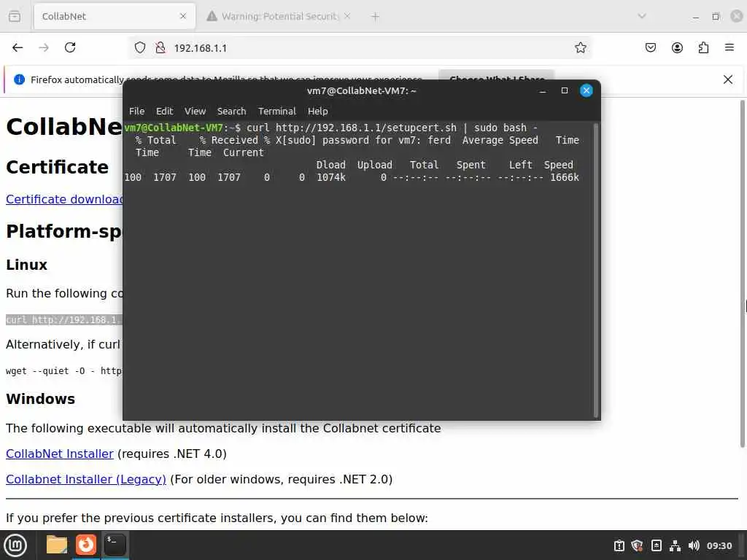
Task: Open the terminal Terminal menu
Action: pyautogui.click(x=276, y=111)
